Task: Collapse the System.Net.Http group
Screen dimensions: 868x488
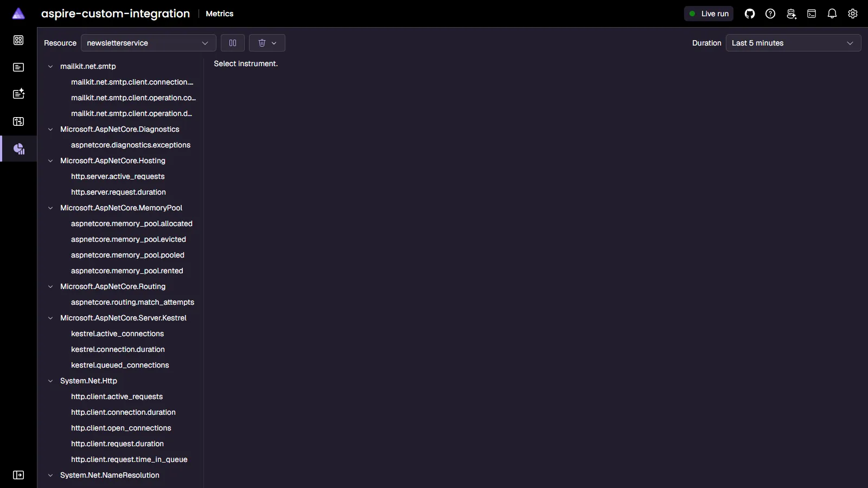Action: tap(50, 381)
